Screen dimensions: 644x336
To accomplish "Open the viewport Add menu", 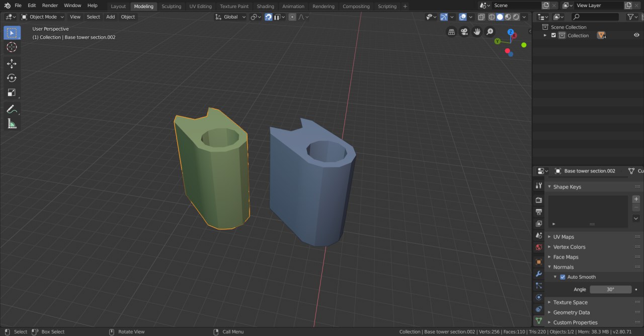I will pos(110,17).
